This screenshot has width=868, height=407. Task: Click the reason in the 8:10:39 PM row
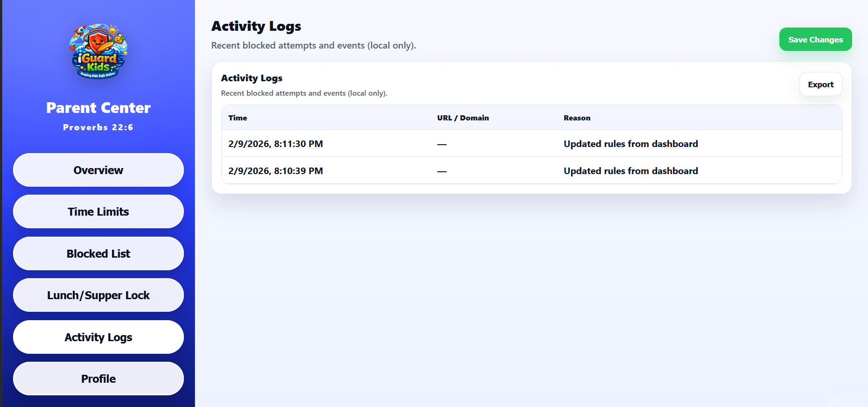click(630, 171)
